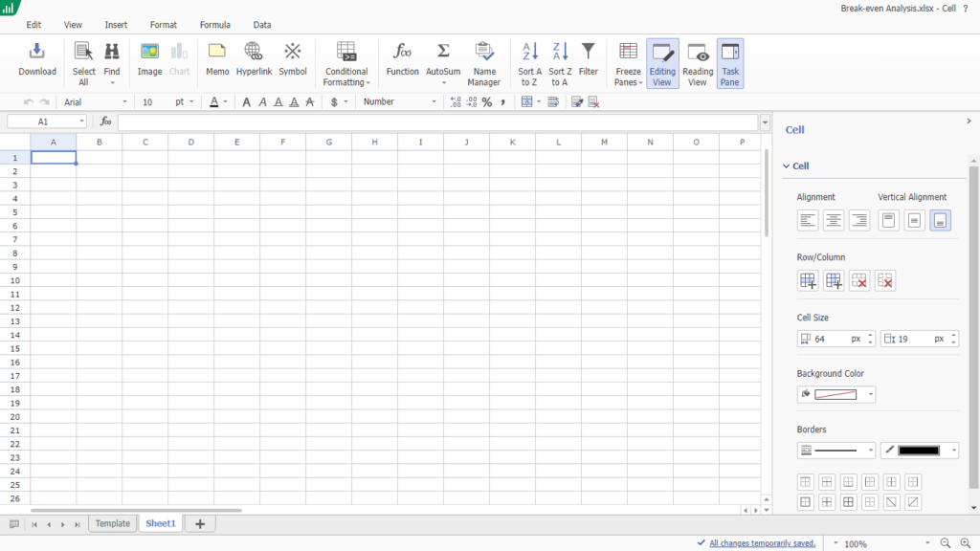Apply a Filter
The width and height of the screenshot is (980, 551).
tap(589, 60)
